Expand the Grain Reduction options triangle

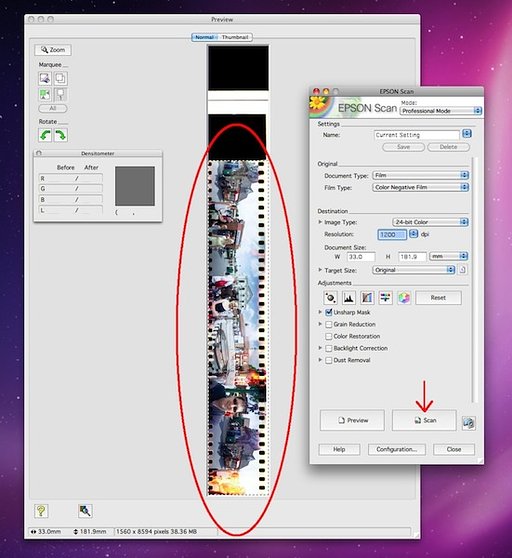pyautogui.click(x=320, y=324)
